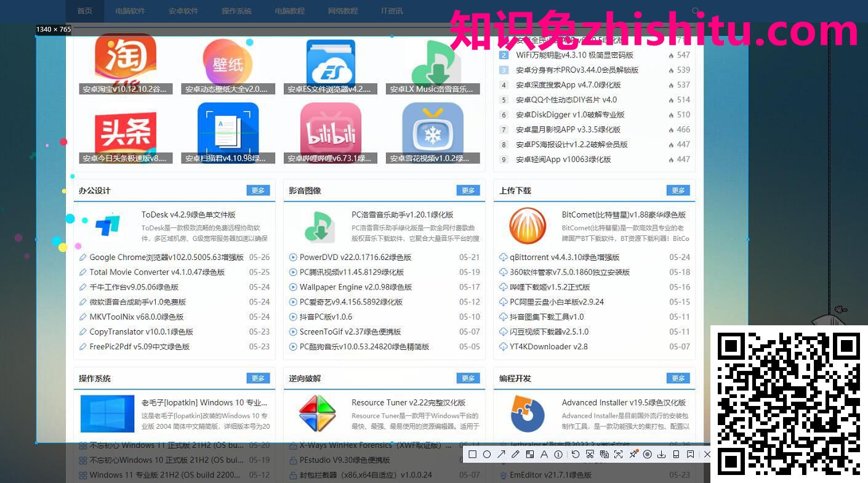The width and height of the screenshot is (868, 483).
Task: Click 更多 in 编程开发 section
Action: (x=678, y=378)
